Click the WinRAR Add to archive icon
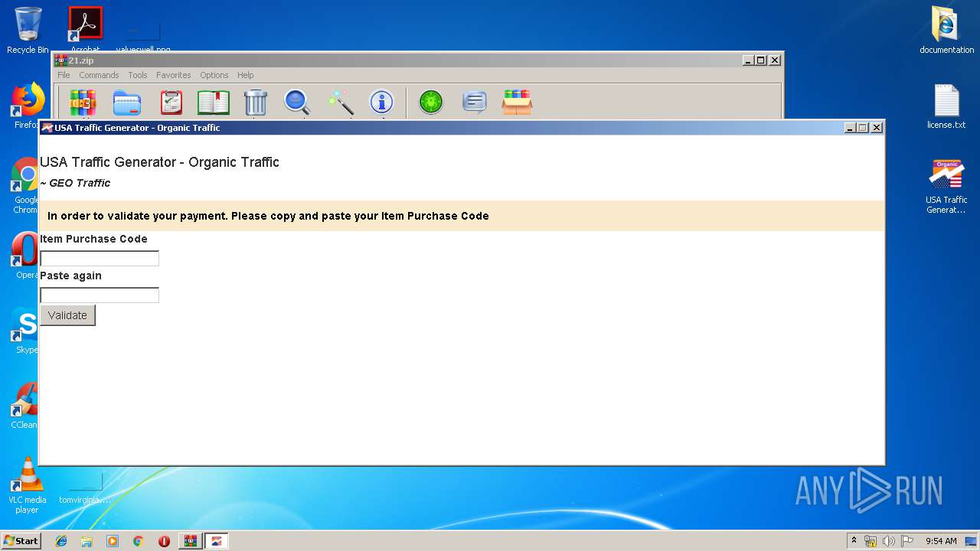The height and width of the screenshot is (551, 980). 83,103
